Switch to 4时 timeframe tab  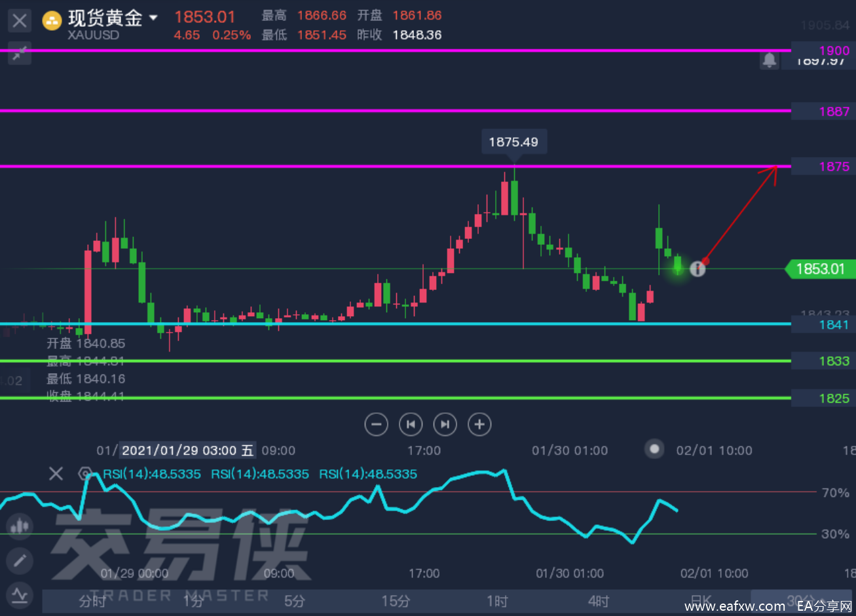coord(598,601)
